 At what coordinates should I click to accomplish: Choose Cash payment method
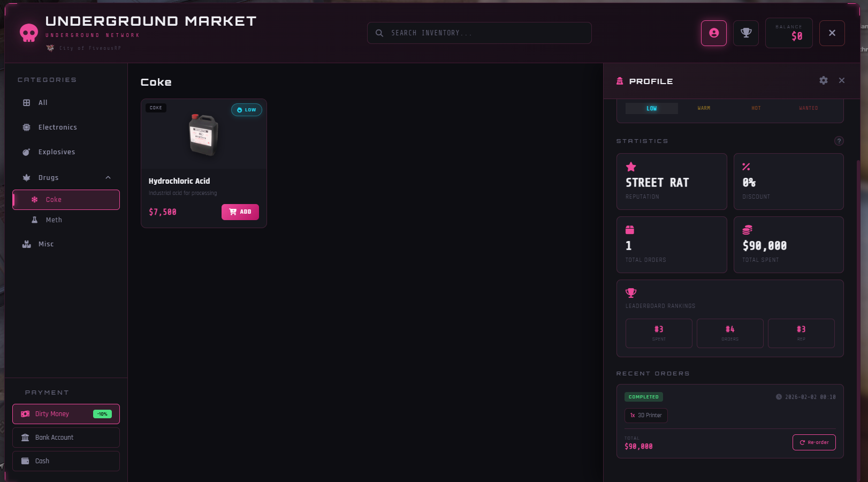66,461
